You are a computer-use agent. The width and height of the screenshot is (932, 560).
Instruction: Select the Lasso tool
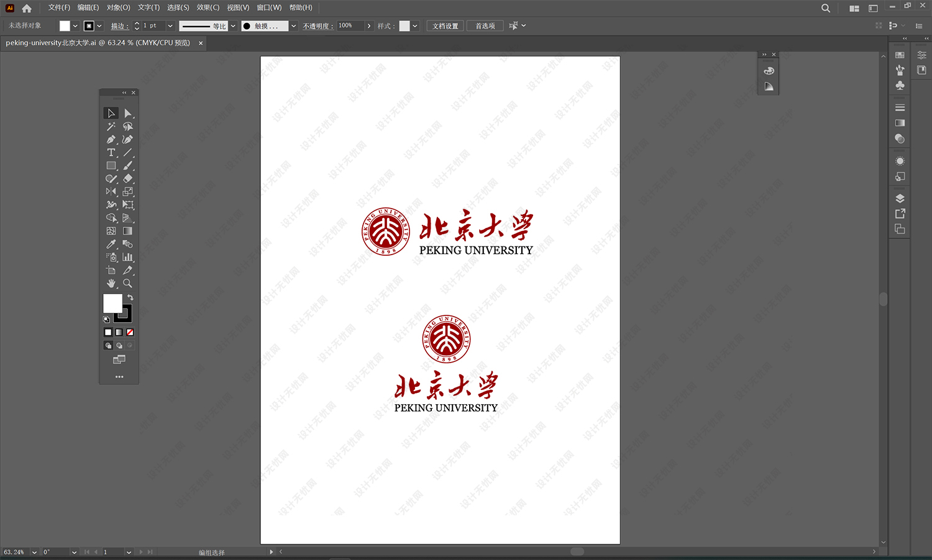tap(127, 126)
